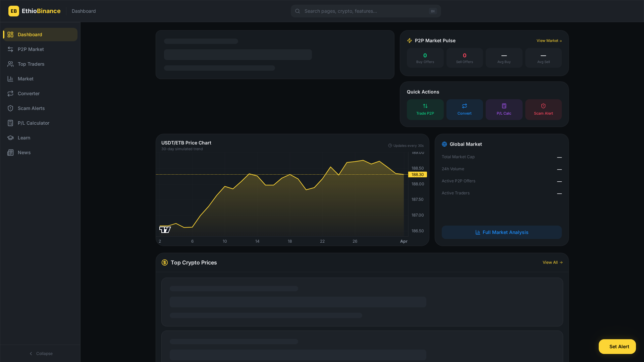Open the Trade P2P quick action
The image size is (644, 362).
[425, 109]
